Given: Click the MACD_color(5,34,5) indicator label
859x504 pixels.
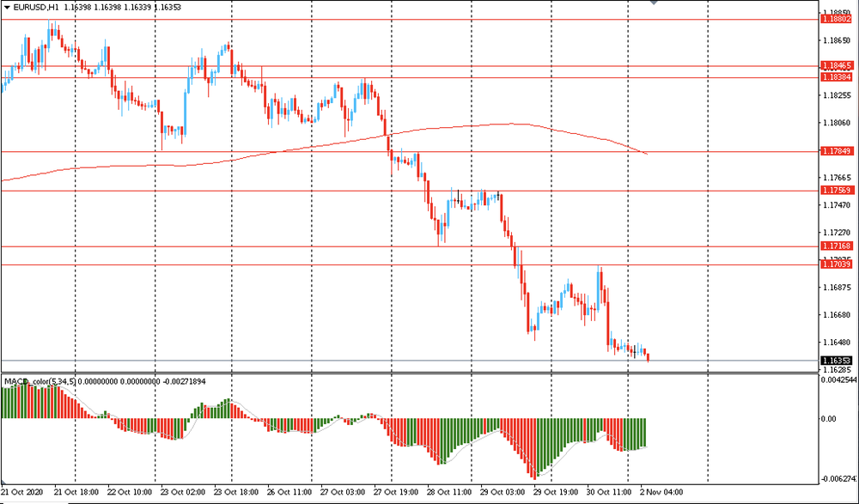Looking at the screenshot, I should [x=40, y=381].
